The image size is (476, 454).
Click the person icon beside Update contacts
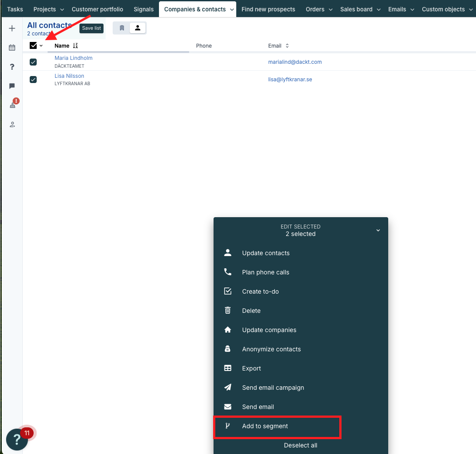(x=228, y=253)
